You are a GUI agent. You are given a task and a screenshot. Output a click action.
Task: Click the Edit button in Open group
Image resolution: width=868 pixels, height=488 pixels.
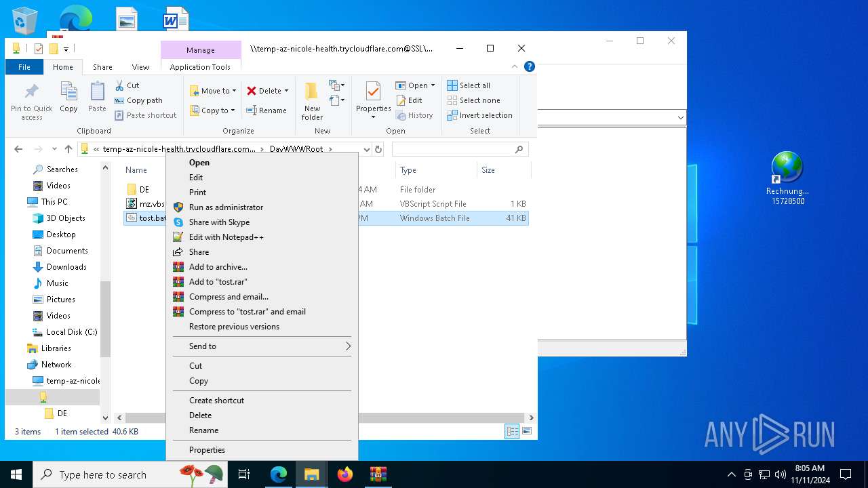click(409, 100)
